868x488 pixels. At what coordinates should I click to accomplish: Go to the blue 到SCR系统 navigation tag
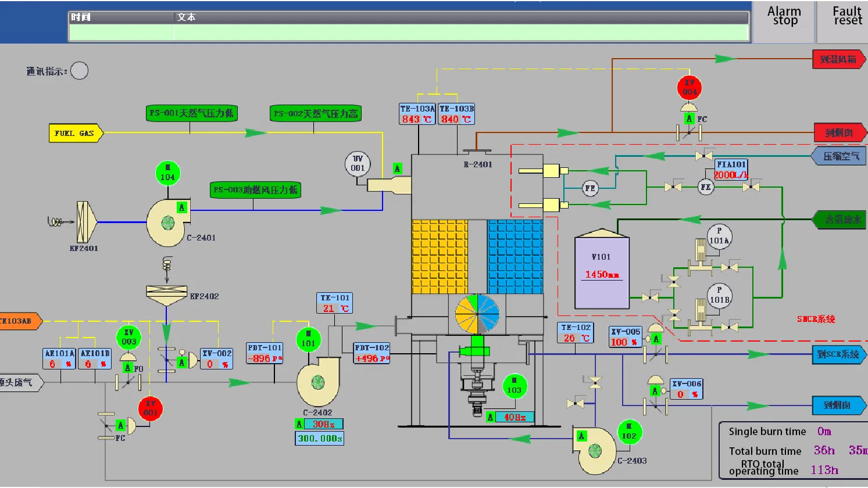838,354
